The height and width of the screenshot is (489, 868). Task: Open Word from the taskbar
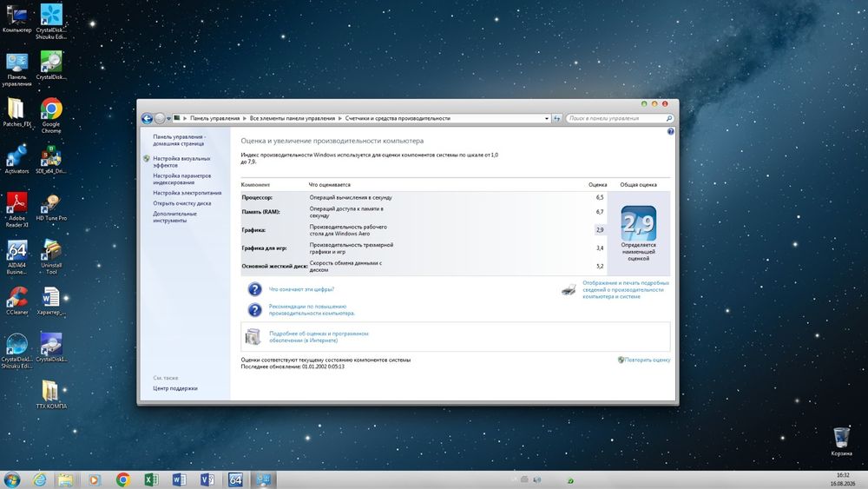click(180, 479)
